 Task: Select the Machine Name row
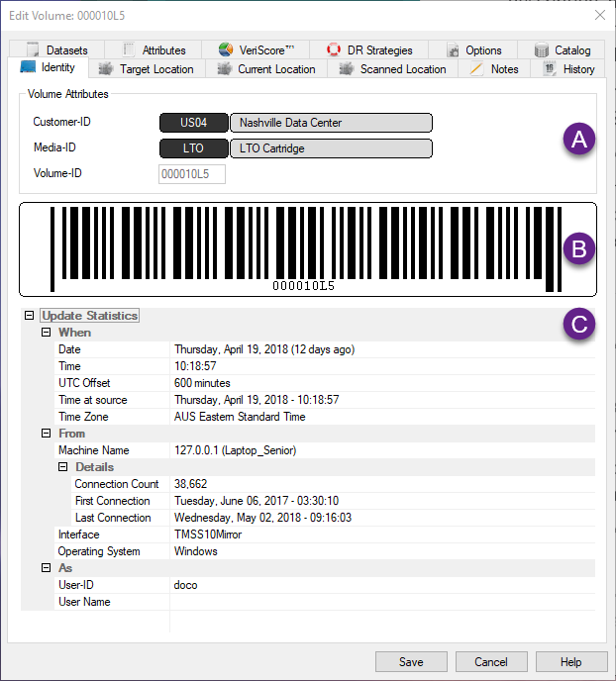325,450
